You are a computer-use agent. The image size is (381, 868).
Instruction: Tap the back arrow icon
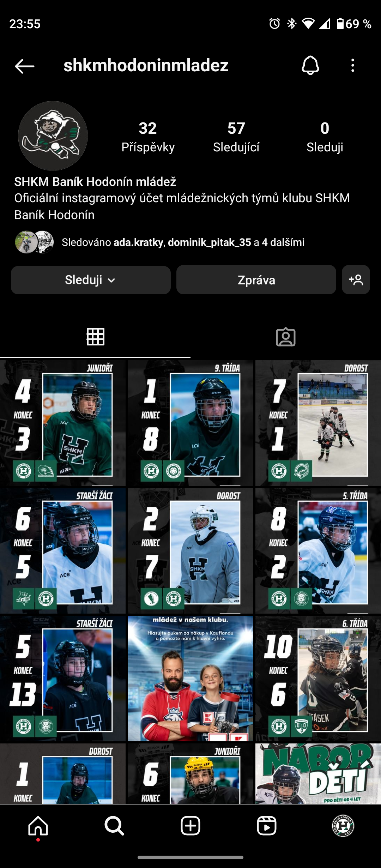24,66
